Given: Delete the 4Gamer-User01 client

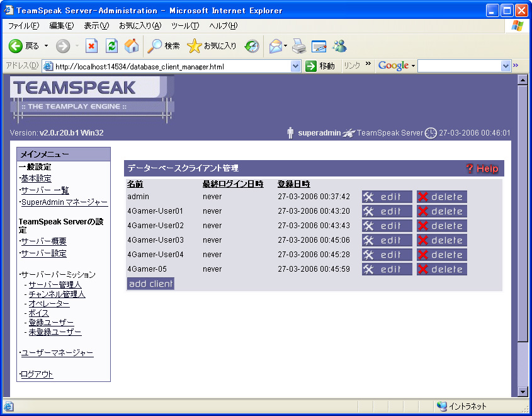Looking at the screenshot, I should click(441, 211).
